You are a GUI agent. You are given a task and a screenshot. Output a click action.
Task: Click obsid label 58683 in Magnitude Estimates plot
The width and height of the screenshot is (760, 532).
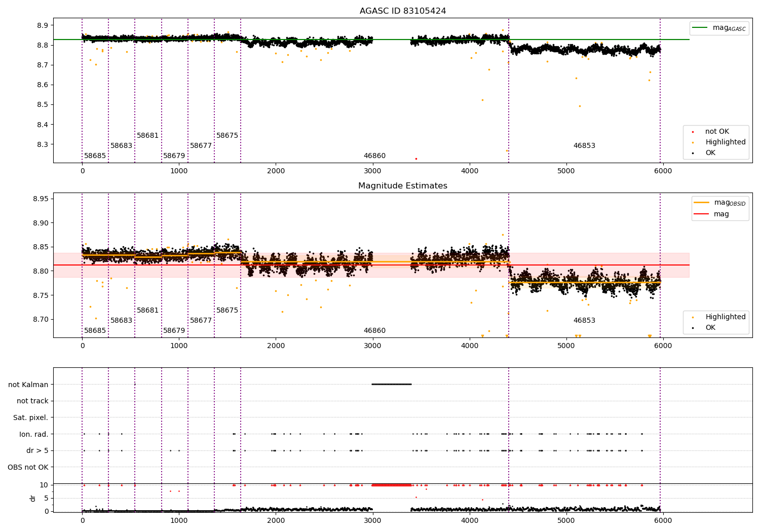click(122, 321)
